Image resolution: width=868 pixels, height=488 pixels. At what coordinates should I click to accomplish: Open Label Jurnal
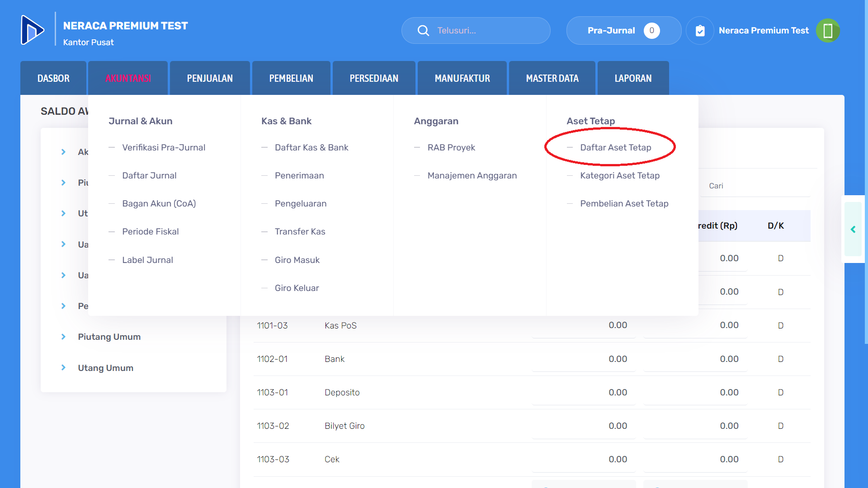(x=147, y=260)
